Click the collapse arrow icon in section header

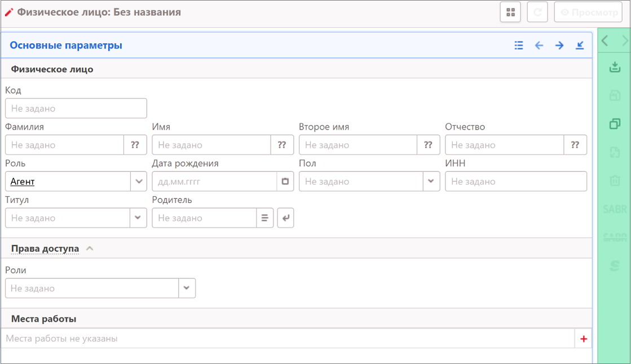click(x=580, y=46)
